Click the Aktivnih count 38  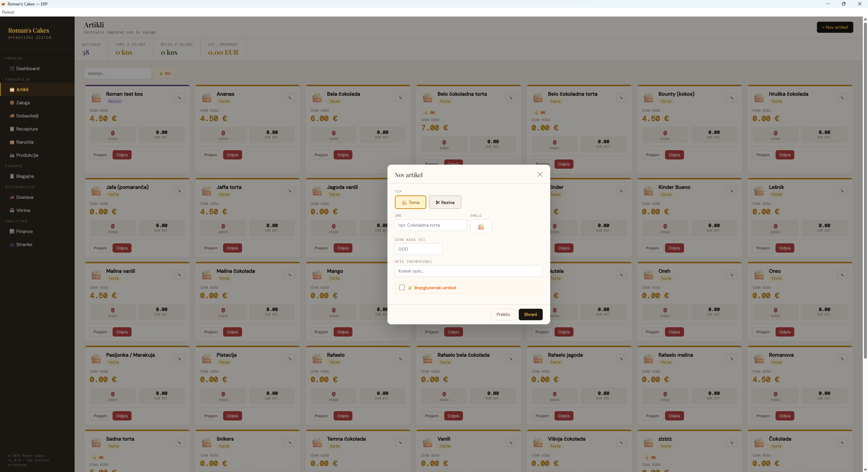[86, 52]
